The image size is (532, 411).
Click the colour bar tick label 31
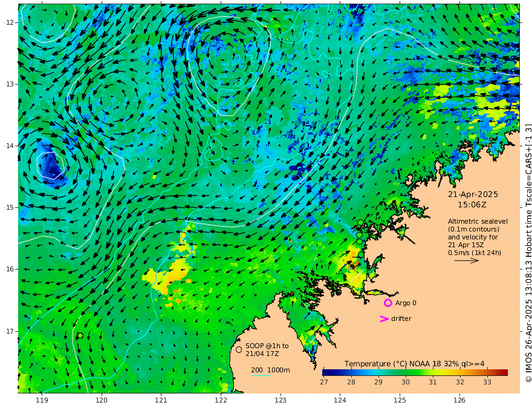pyautogui.click(x=433, y=382)
